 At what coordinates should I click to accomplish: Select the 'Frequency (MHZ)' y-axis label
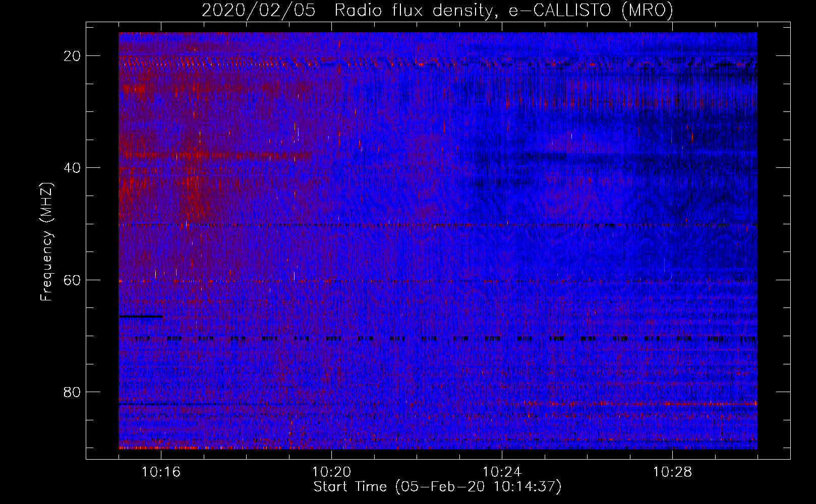coord(46,242)
